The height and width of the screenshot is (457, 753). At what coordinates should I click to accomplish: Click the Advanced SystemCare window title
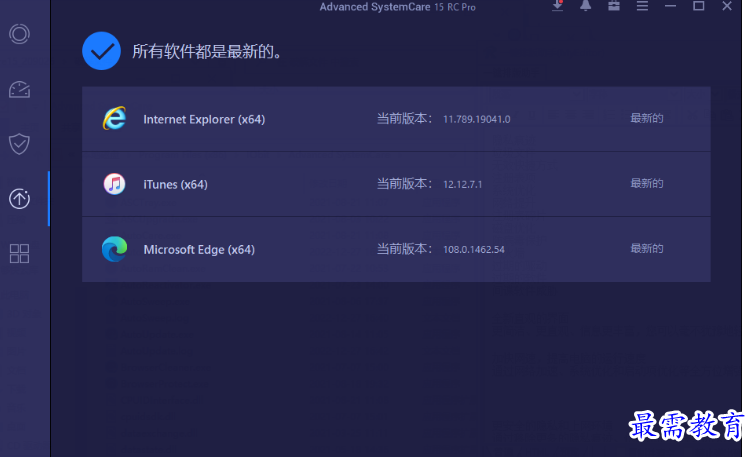click(x=398, y=7)
